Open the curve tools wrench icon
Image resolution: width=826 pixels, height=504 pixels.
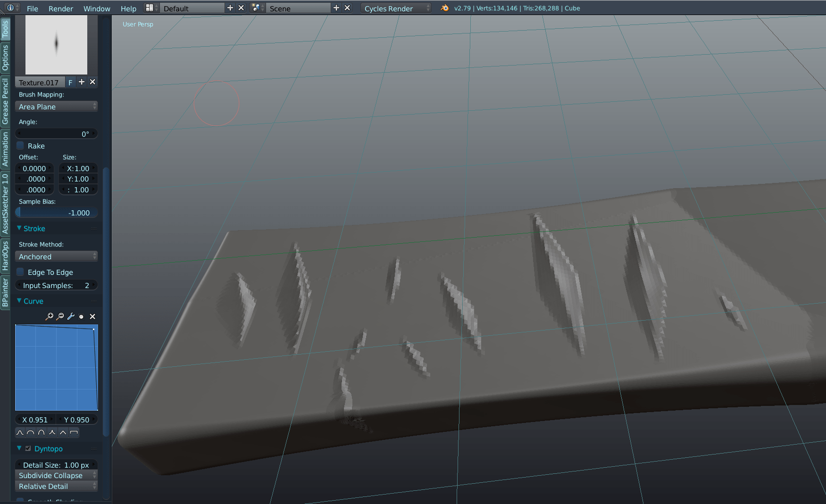coord(70,316)
